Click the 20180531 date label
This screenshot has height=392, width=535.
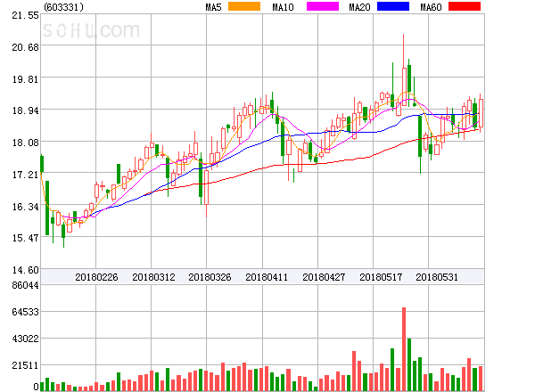(437, 277)
